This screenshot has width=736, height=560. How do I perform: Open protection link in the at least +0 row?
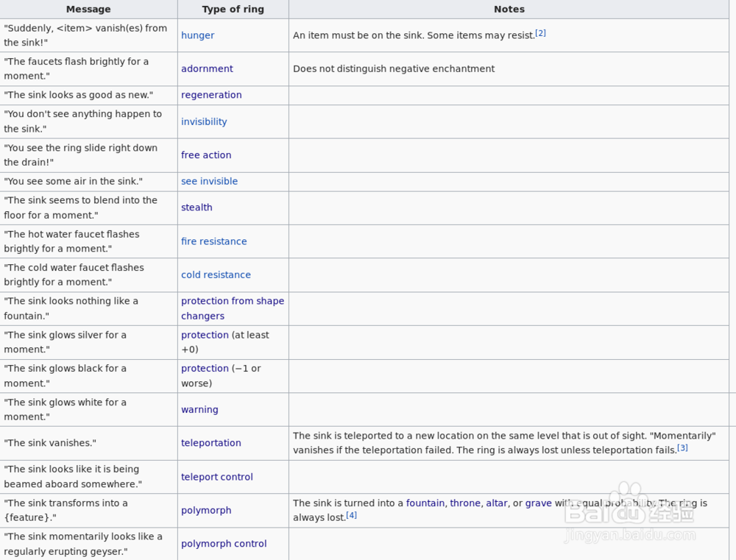pyautogui.click(x=205, y=335)
